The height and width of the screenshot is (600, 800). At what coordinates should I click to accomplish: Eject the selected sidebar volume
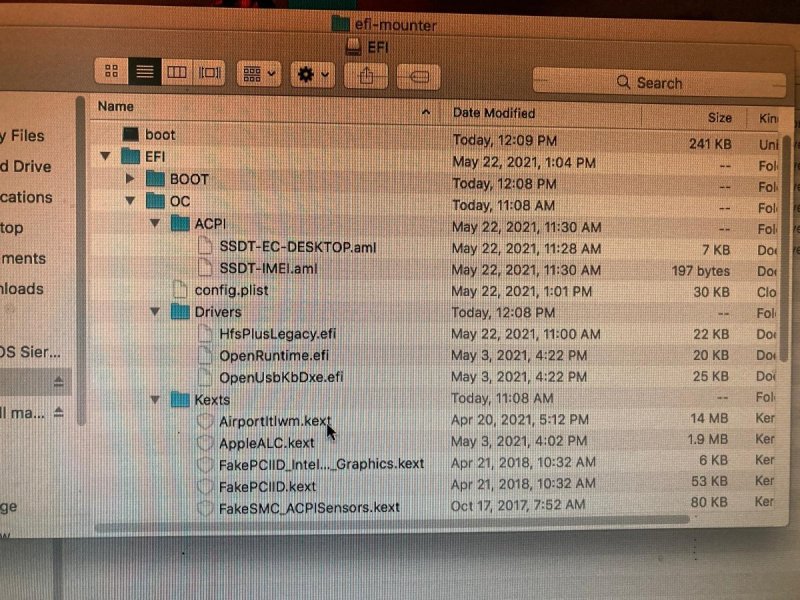[x=59, y=381]
